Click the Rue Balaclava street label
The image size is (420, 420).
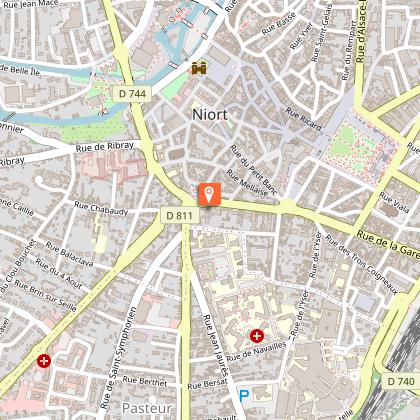pyautogui.click(x=70, y=254)
